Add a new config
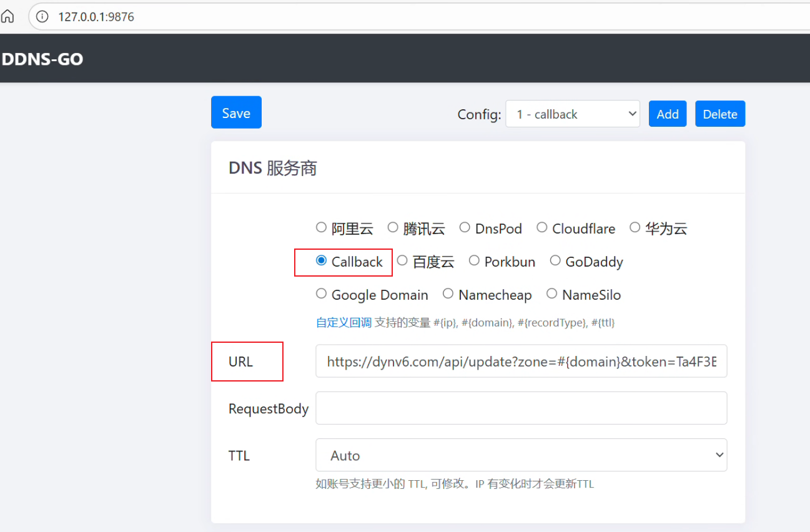The image size is (810, 532). (668, 114)
